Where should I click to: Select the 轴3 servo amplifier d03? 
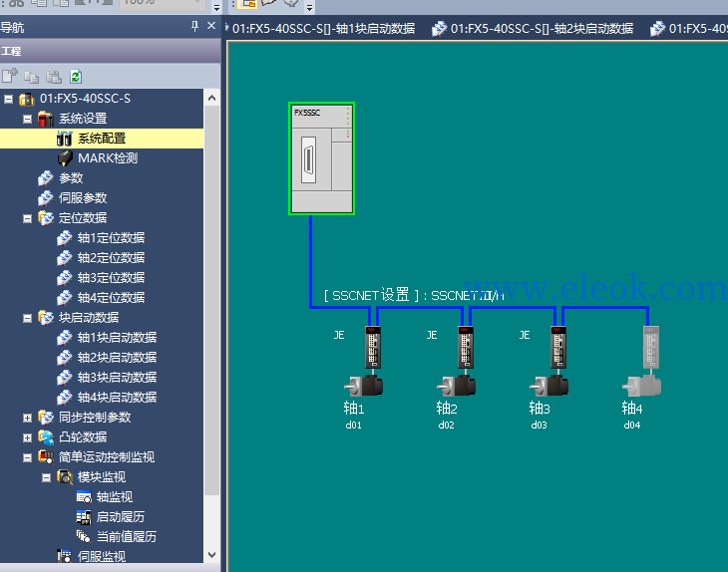[x=558, y=348]
